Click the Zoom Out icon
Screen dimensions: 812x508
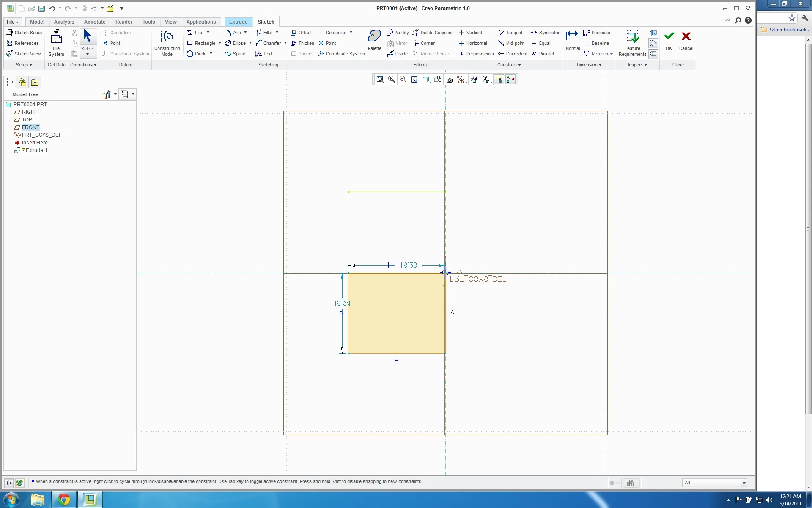coord(403,80)
